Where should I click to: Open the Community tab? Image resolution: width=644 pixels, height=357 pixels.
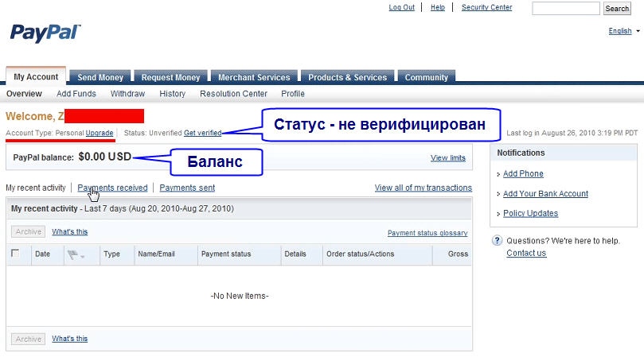pos(427,77)
